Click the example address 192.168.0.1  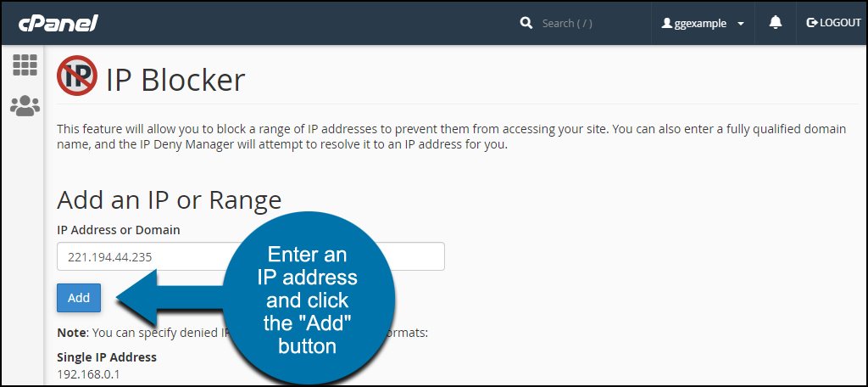coord(88,374)
